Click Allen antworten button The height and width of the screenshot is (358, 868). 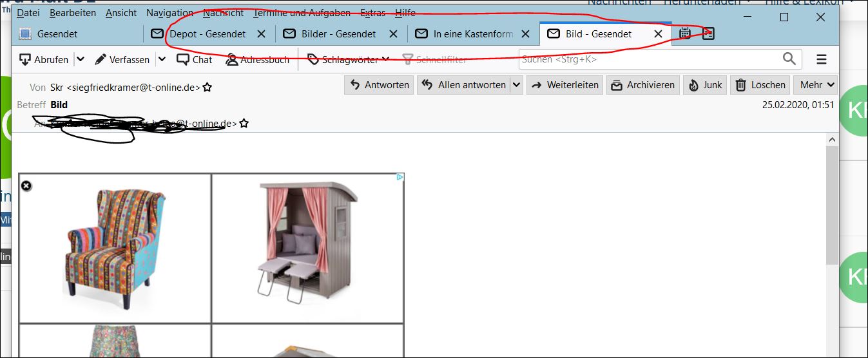(x=463, y=84)
